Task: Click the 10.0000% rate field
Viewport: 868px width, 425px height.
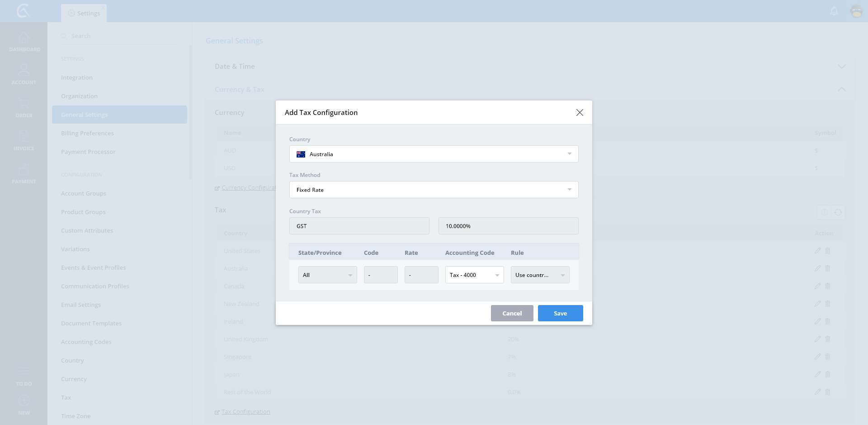Action: coord(508,226)
